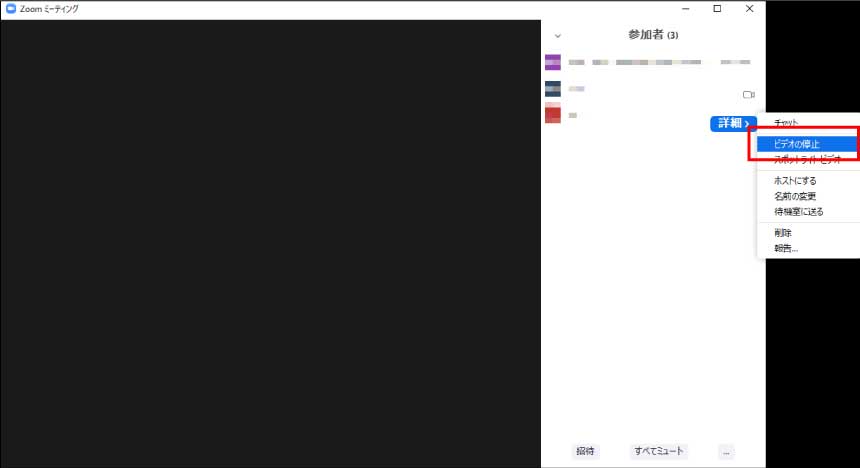Image resolution: width=860 pixels, height=468 pixels.
Task: Collapse participants panel with top-left chevron
Action: (557, 36)
